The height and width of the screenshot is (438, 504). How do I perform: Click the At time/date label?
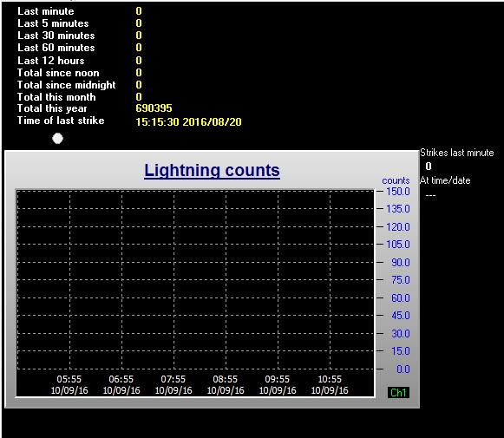tap(445, 180)
